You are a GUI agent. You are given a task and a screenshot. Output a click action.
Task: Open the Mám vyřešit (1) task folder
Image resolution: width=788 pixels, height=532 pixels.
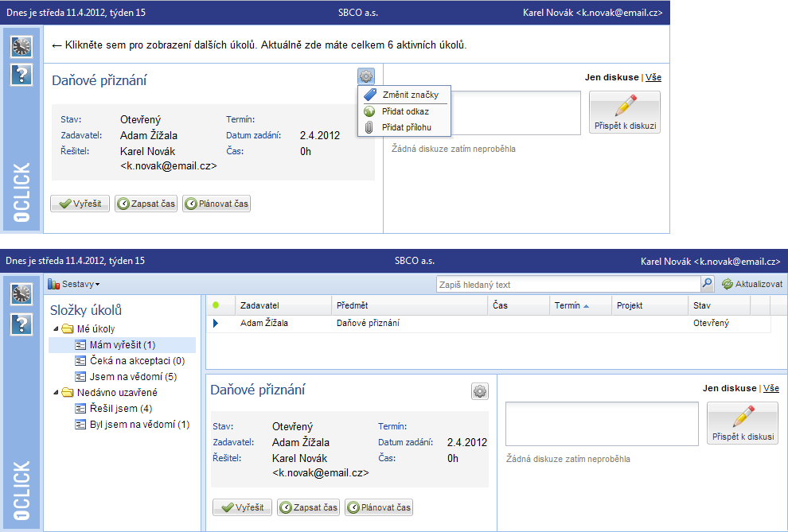[x=122, y=345]
